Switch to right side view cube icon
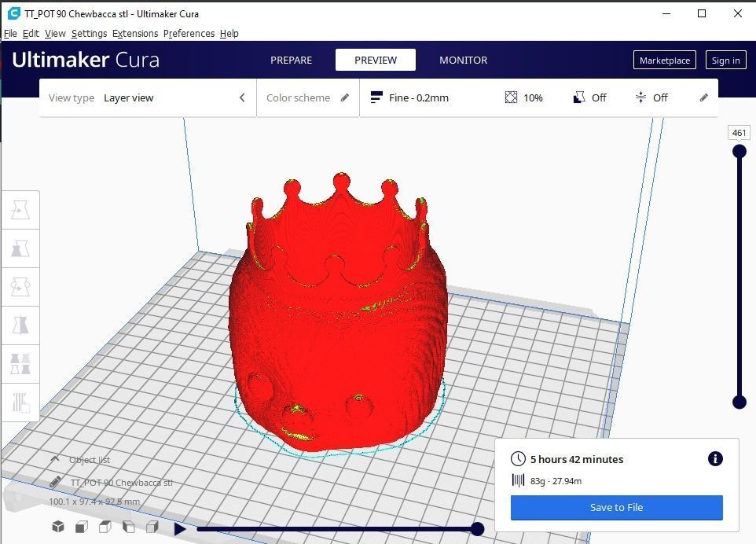The height and width of the screenshot is (544, 756). pos(152,526)
